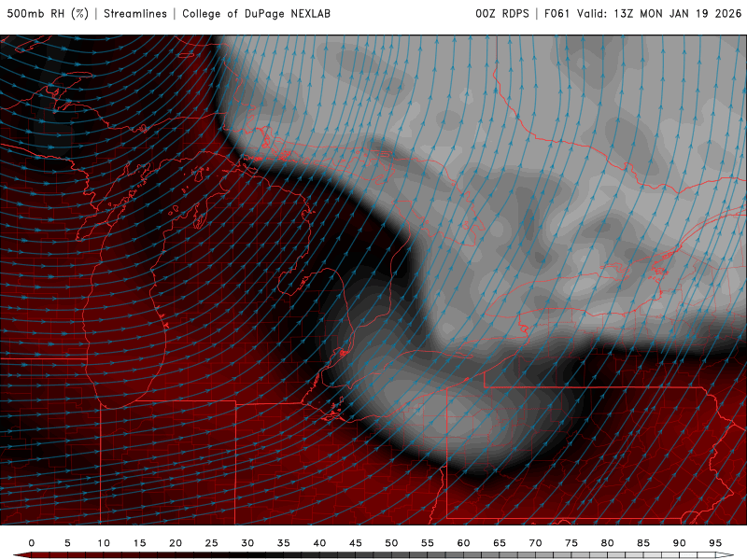Click the "85" colorbar scale label
Viewport: 747px width, 560px height.
[643, 543]
